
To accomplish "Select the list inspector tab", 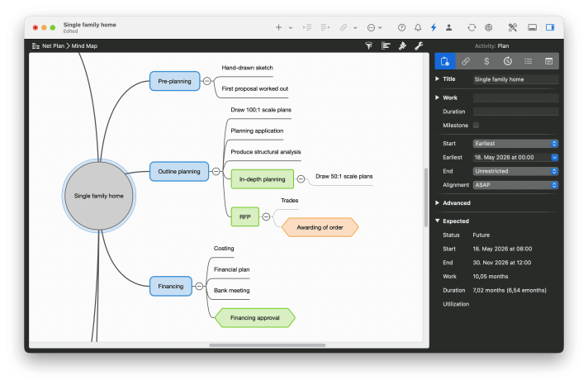I will [x=528, y=61].
